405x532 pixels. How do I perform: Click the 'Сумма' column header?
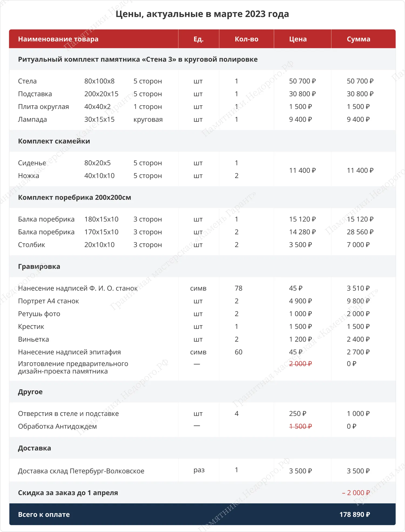click(x=358, y=39)
